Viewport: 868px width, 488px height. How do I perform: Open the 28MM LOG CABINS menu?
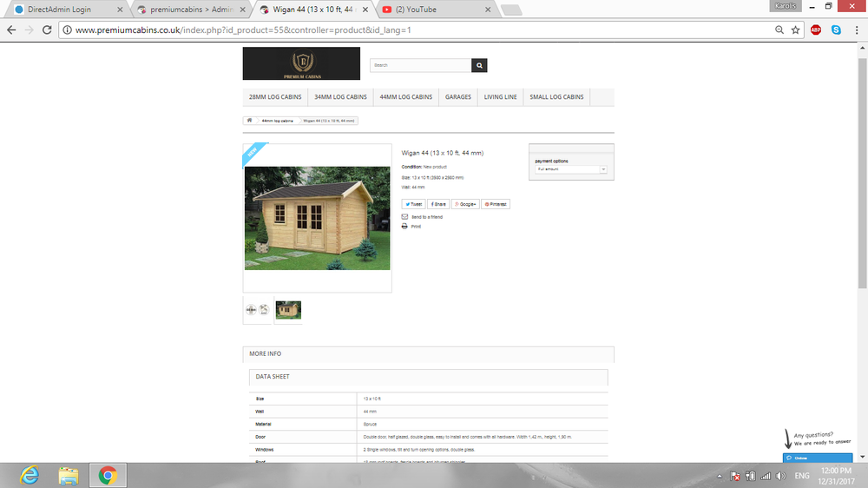(275, 97)
